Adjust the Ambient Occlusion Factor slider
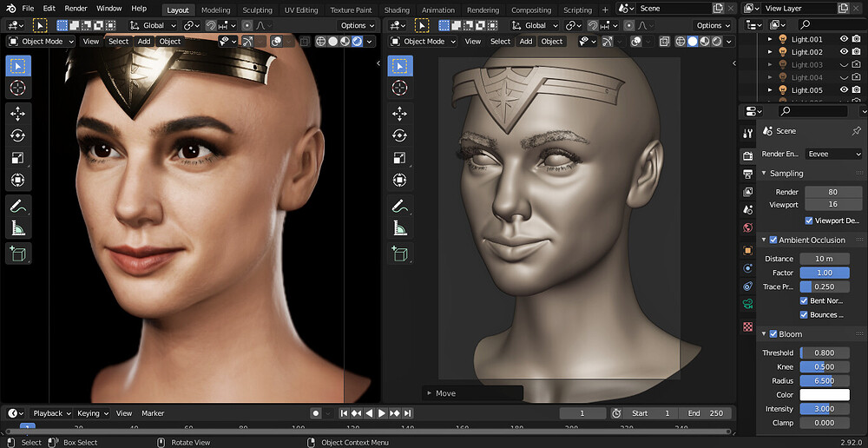Image resolution: width=868 pixels, height=448 pixels. point(825,273)
